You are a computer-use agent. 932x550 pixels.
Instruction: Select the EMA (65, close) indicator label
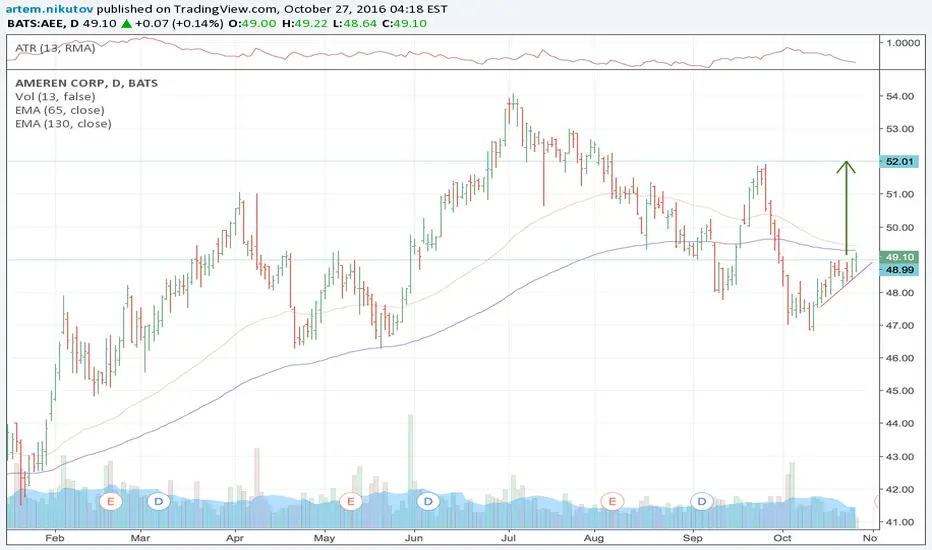click(59, 110)
